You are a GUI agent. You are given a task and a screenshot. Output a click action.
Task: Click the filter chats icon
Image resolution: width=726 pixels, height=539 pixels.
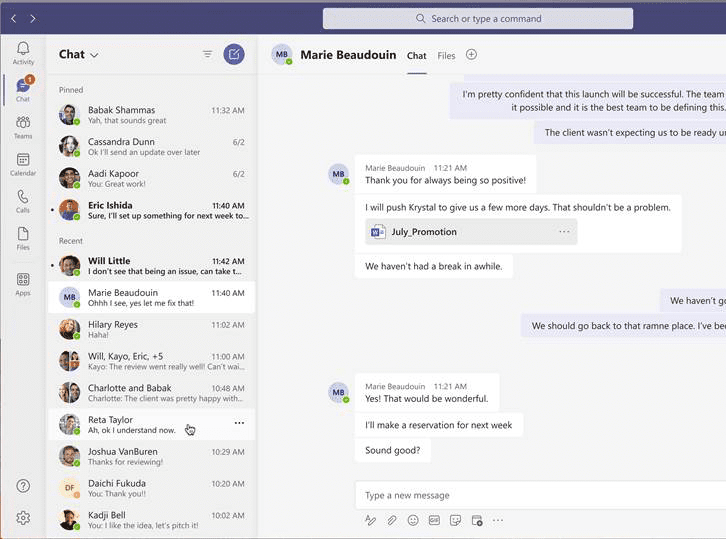coord(208,55)
